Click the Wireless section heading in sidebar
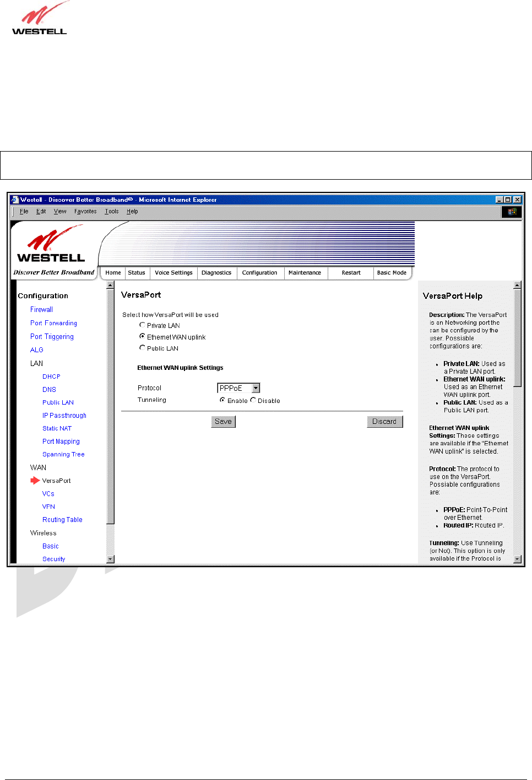532x780 pixels. [43, 533]
